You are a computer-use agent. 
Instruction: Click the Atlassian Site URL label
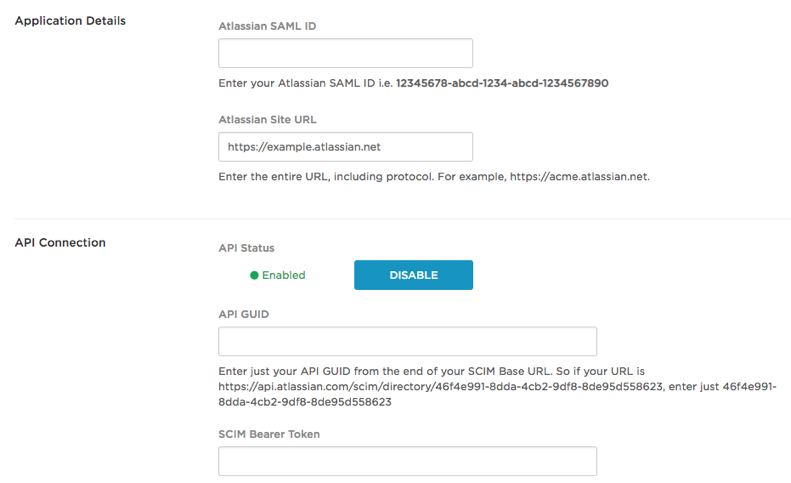click(267, 120)
